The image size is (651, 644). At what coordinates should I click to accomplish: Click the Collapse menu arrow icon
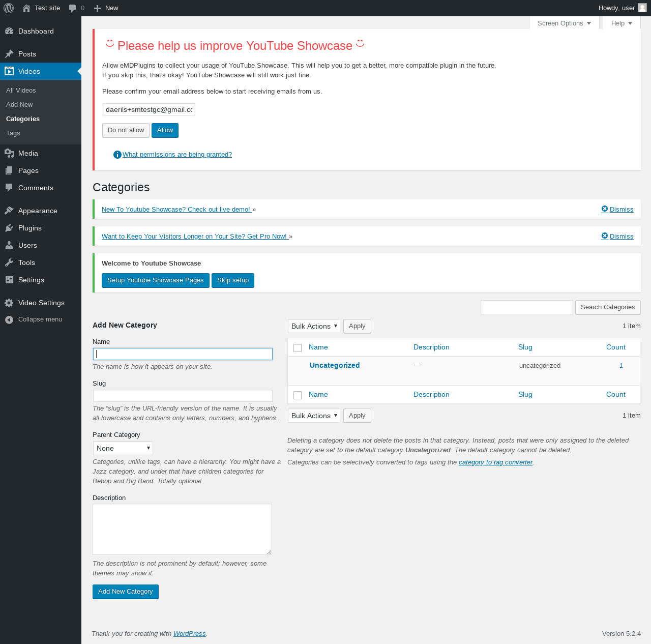(9, 319)
